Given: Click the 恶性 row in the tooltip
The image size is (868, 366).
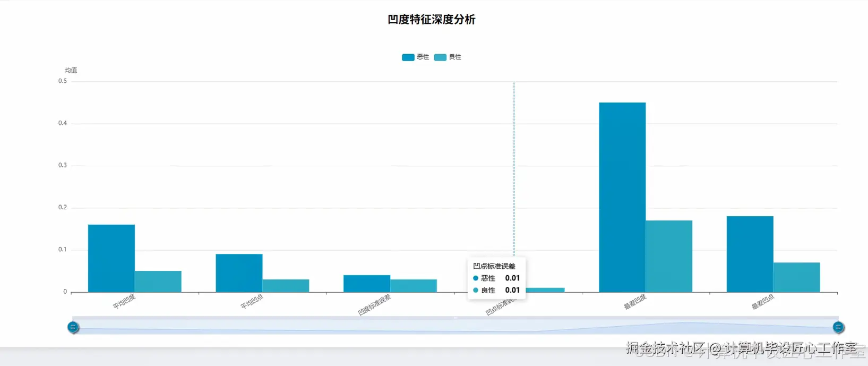Looking at the screenshot, I should 496,278.
